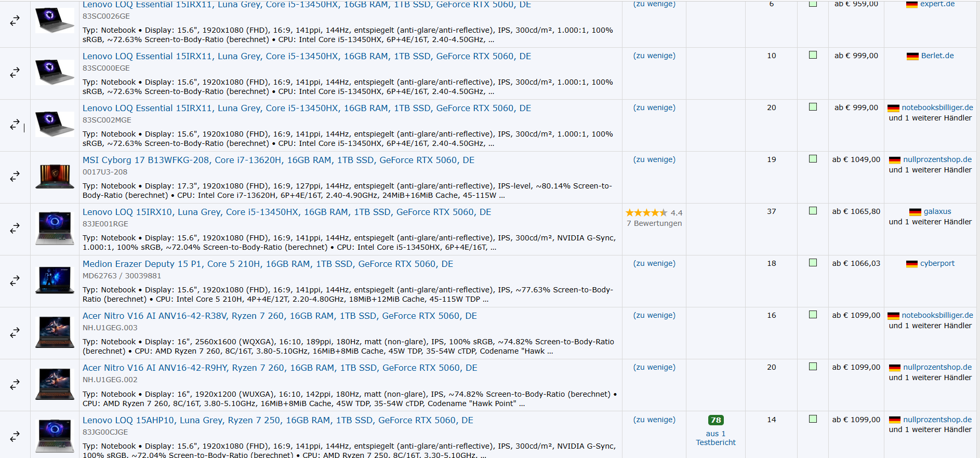Open nullprozentshop.de offer for Acer ANV16-42-R9HY
This screenshot has width=980, height=458.
[x=937, y=367]
